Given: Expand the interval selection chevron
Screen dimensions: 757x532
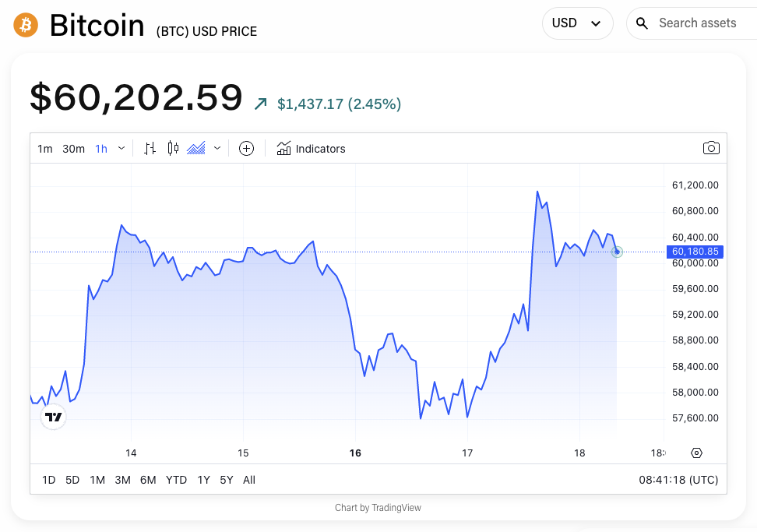Looking at the screenshot, I should pyautogui.click(x=122, y=148).
